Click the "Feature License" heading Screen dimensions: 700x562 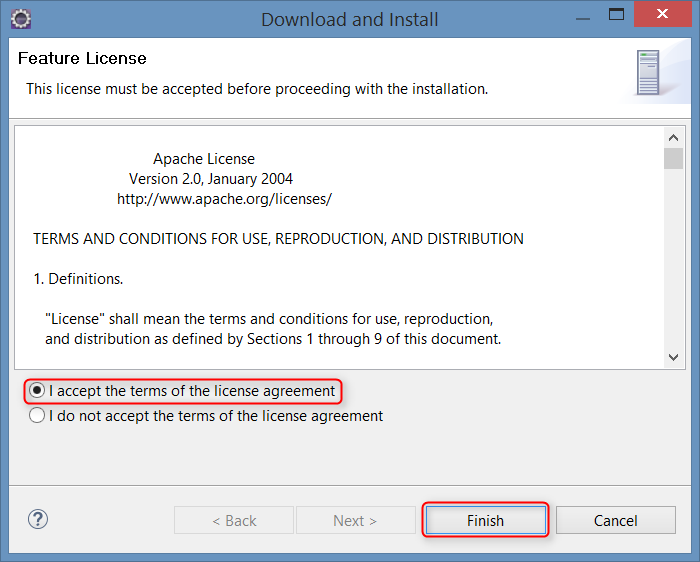point(82,58)
